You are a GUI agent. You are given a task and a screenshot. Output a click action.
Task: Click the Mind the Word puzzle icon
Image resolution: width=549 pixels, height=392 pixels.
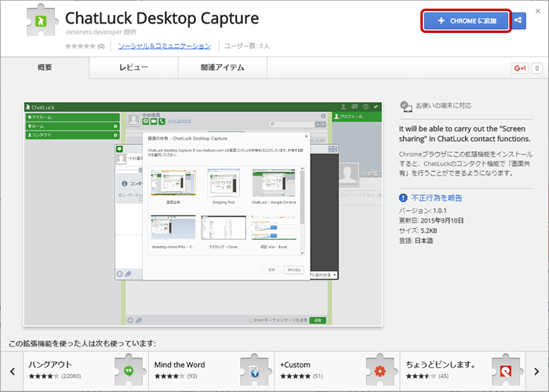(254, 370)
